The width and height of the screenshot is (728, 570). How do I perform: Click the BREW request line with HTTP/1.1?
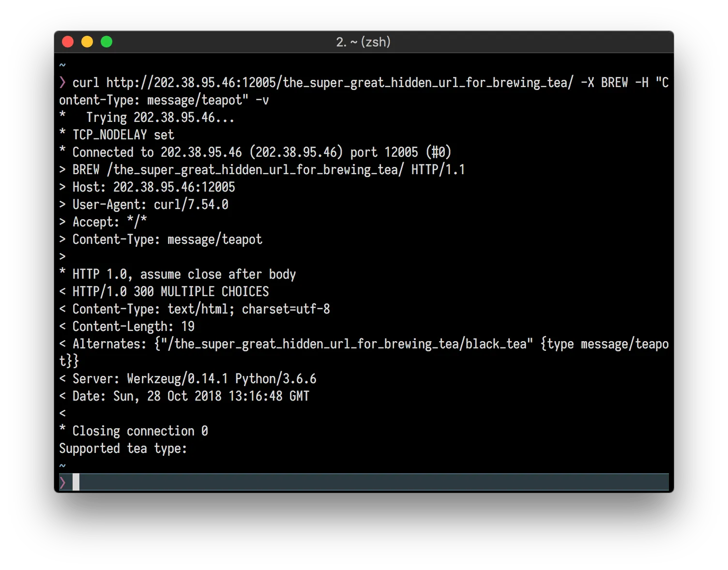[x=268, y=170]
